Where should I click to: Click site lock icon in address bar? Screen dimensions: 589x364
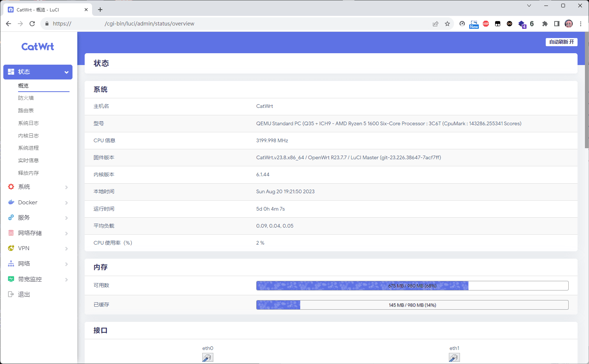pos(47,24)
